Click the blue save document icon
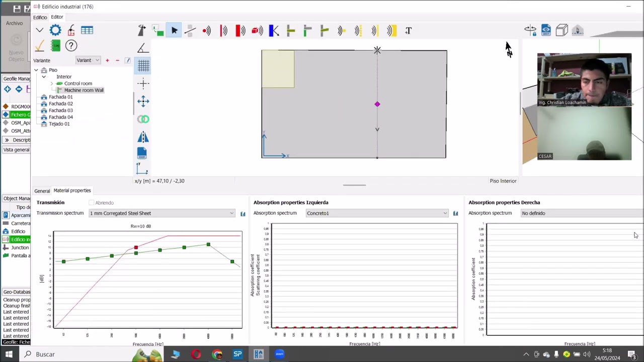This screenshot has height=362, width=644. coord(142,153)
